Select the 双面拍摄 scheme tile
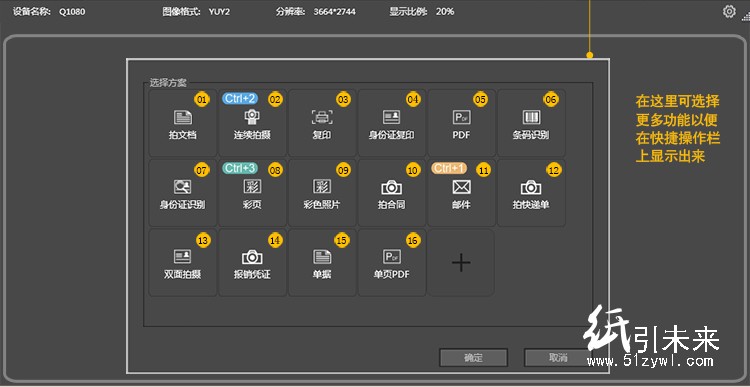This screenshot has width=750, height=387. click(x=183, y=263)
